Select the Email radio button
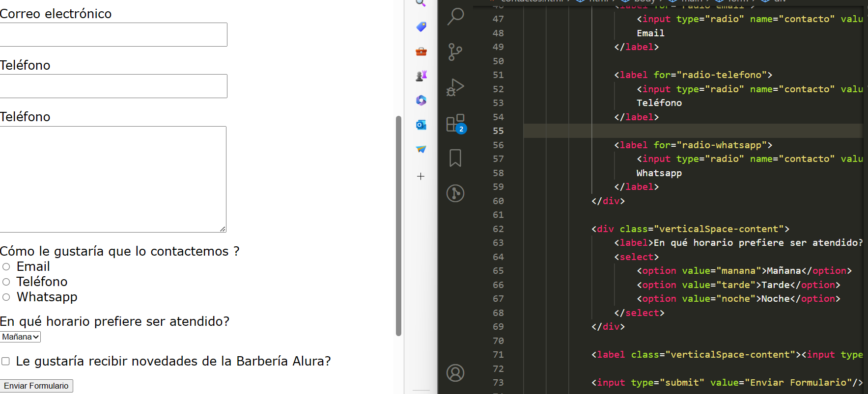868x394 pixels. [x=6, y=267]
